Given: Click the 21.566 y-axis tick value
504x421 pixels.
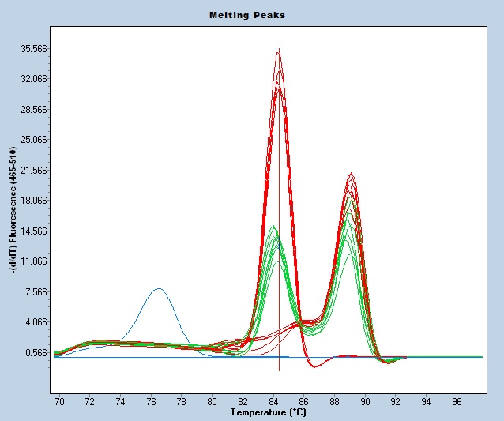Looking at the screenshot, I should (x=35, y=171).
